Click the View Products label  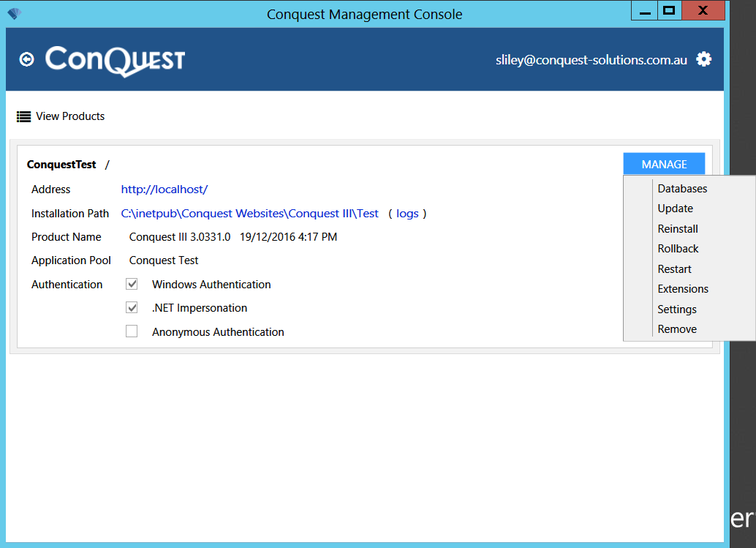coord(70,116)
